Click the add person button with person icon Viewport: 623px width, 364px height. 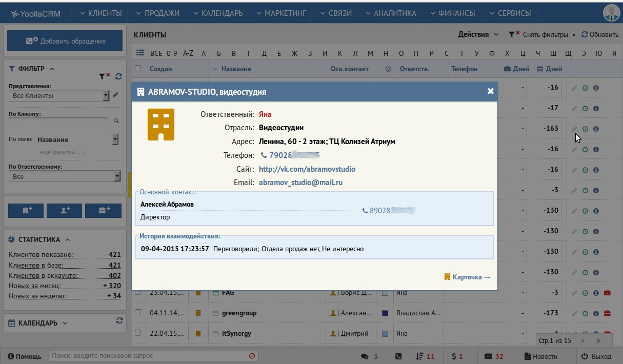[x=64, y=210]
